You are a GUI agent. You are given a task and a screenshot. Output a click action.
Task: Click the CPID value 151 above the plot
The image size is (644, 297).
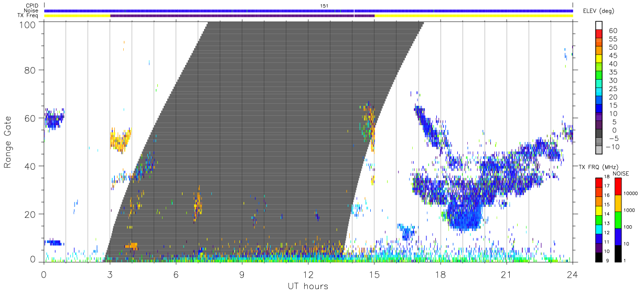tap(324, 5)
